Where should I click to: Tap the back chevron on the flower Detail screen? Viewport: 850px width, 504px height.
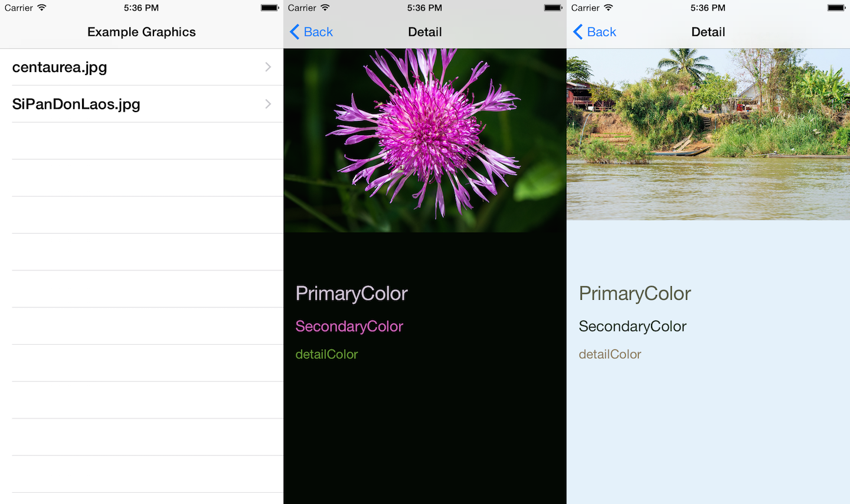(x=295, y=32)
